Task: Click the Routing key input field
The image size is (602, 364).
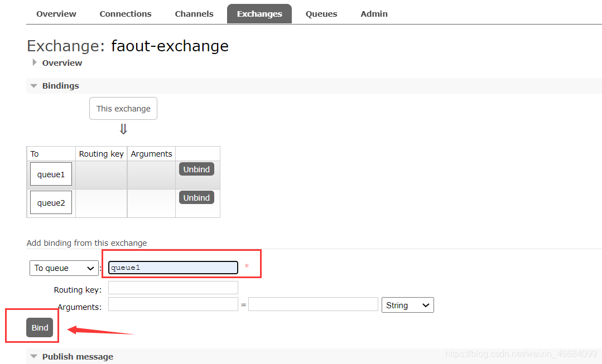Action: (x=173, y=288)
